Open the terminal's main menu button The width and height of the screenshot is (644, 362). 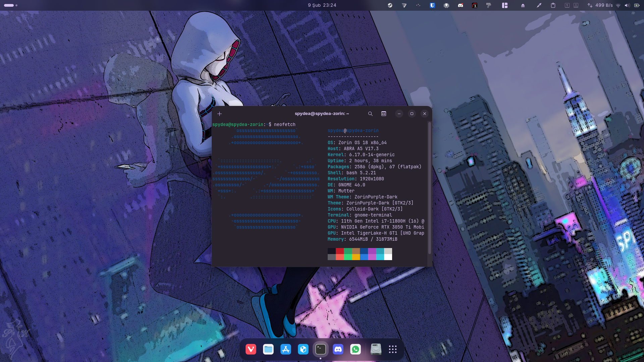click(384, 114)
